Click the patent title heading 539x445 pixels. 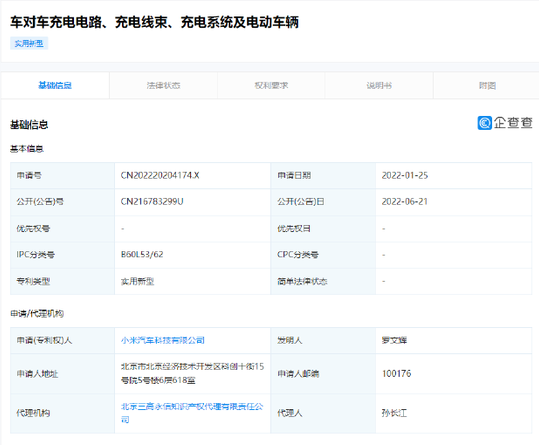154,22
